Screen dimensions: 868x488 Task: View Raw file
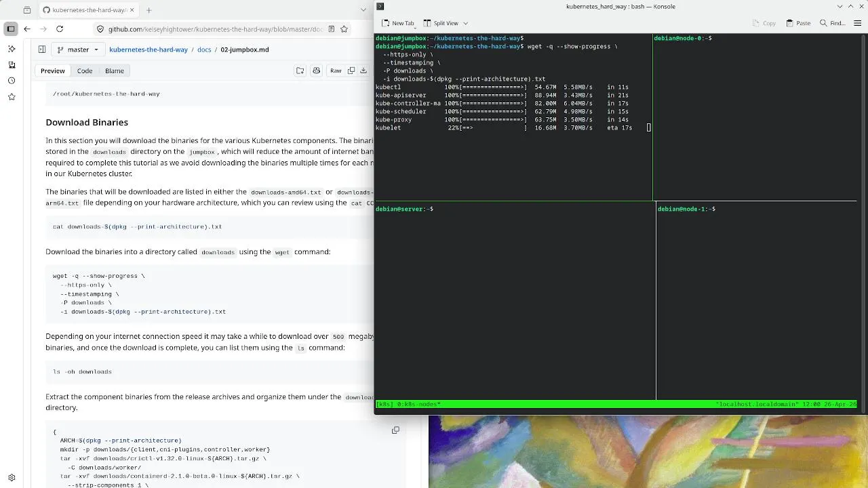coord(336,70)
